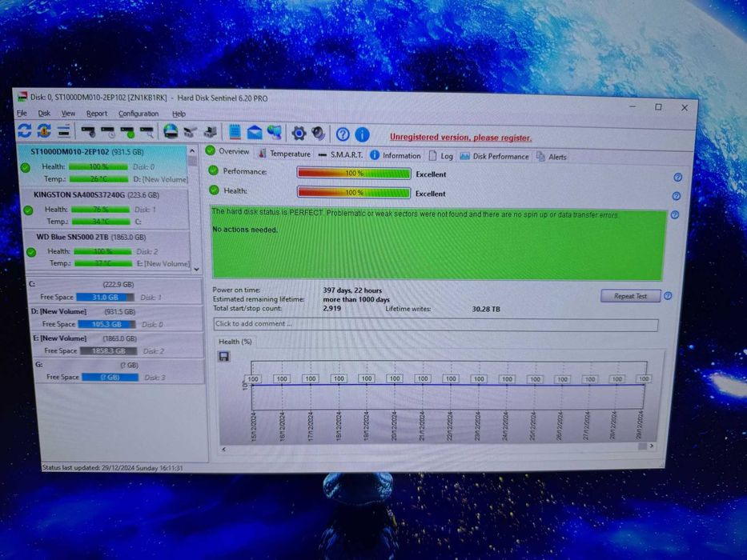Click the help icon beside Health row
The image size is (747, 560).
tap(676, 196)
